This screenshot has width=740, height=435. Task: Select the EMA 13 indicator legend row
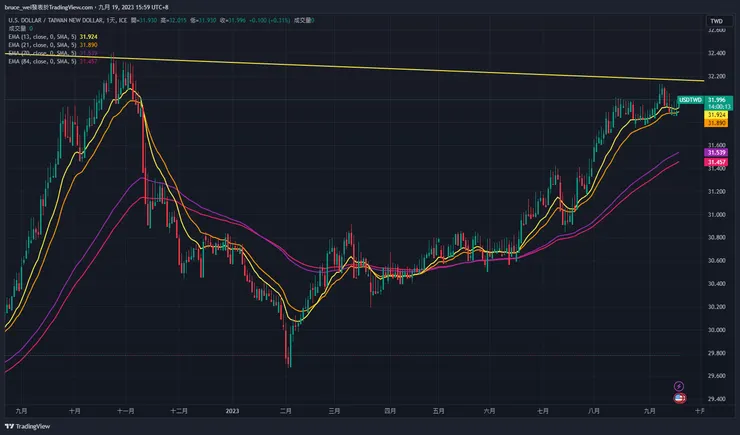pyautogui.click(x=53, y=37)
